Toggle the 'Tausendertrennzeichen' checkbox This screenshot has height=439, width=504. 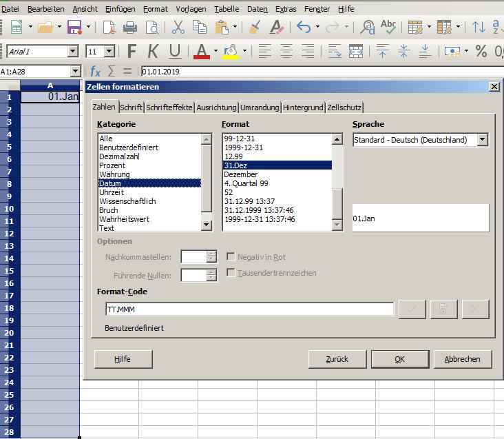(231, 273)
